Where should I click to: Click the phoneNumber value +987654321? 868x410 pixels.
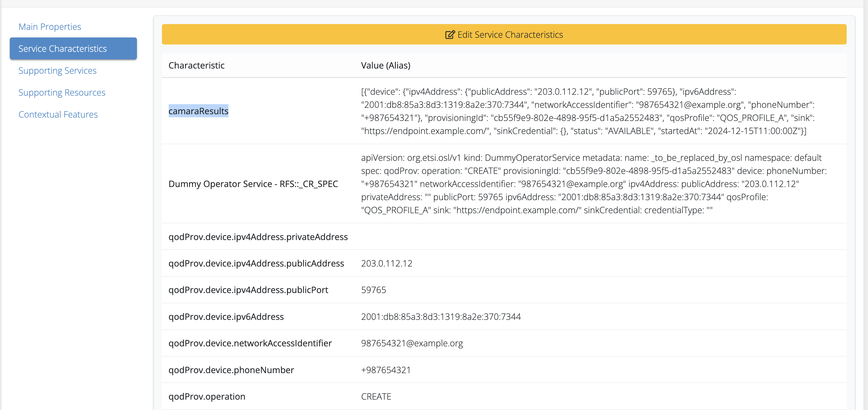click(x=386, y=370)
